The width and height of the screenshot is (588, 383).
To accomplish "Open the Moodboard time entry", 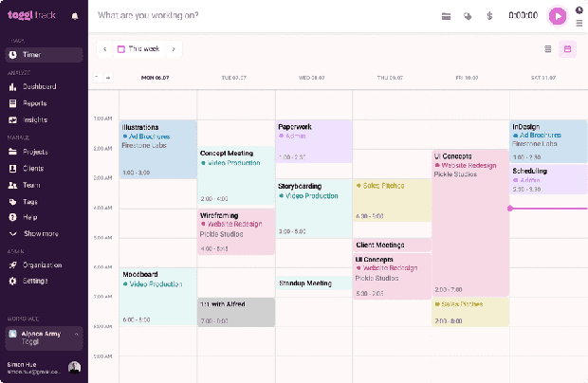I will click(157, 297).
